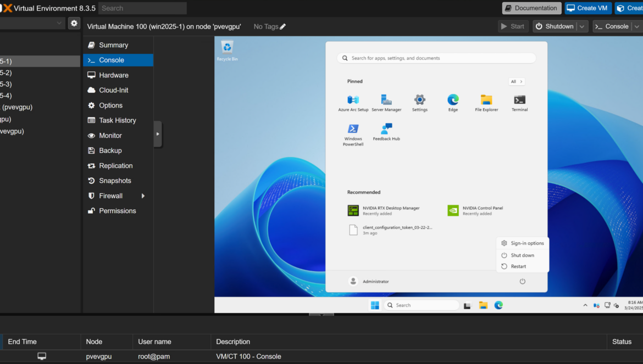This screenshot has width=643, height=364.
Task: Open NVIDIA RTX Desktop Manager recommendation
Action: click(384, 210)
